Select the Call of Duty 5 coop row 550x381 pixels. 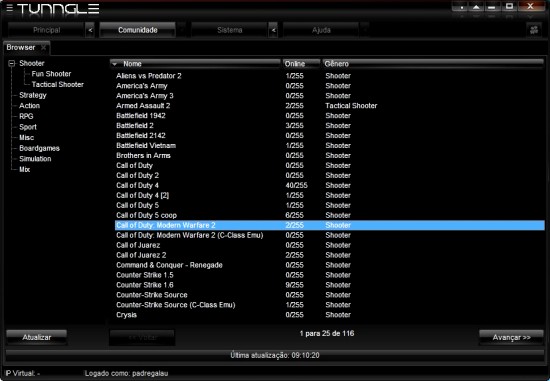[x=329, y=215]
